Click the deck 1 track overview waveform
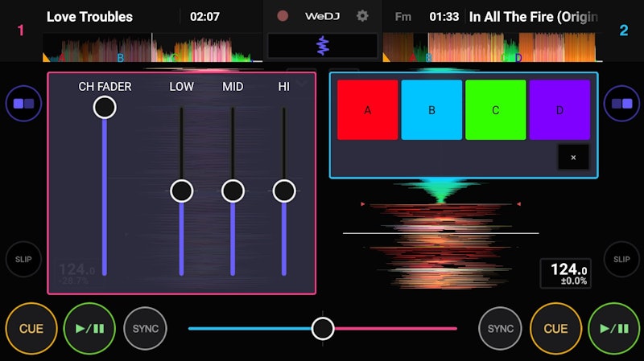644x361 pixels. [x=152, y=47]
